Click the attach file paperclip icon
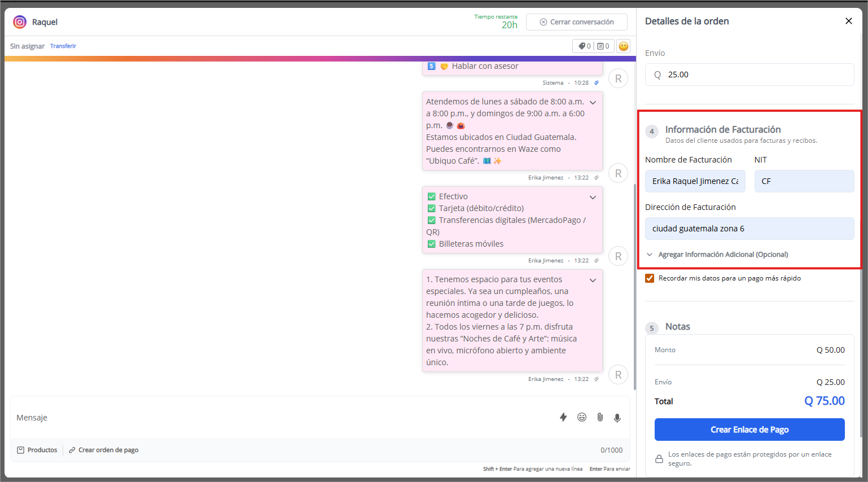This screenshot has width=868, height=482. (600, 417)
